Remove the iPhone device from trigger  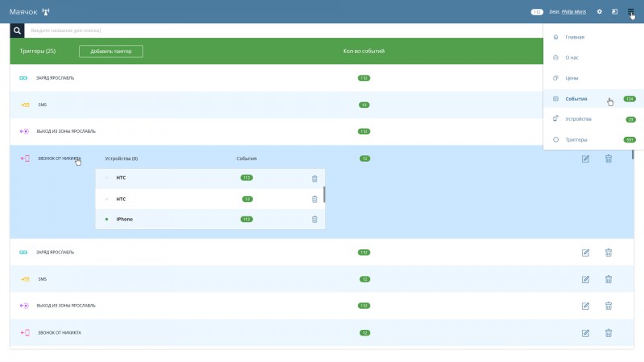pyautogui.click(x=315, y=219)
